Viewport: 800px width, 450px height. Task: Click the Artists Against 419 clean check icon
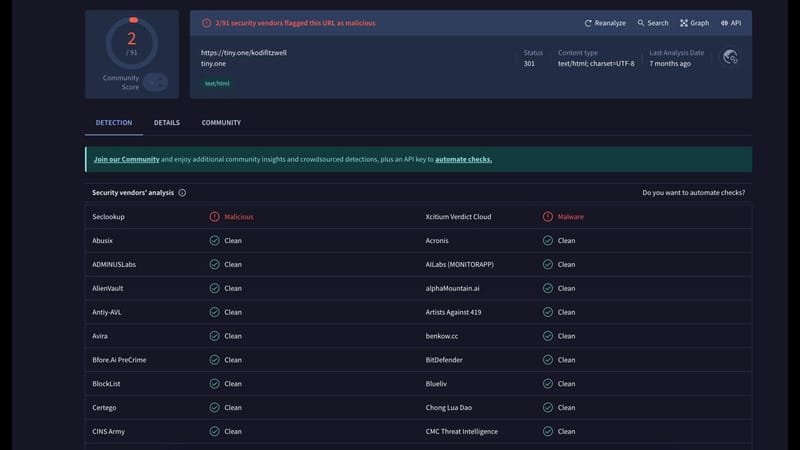547,312
